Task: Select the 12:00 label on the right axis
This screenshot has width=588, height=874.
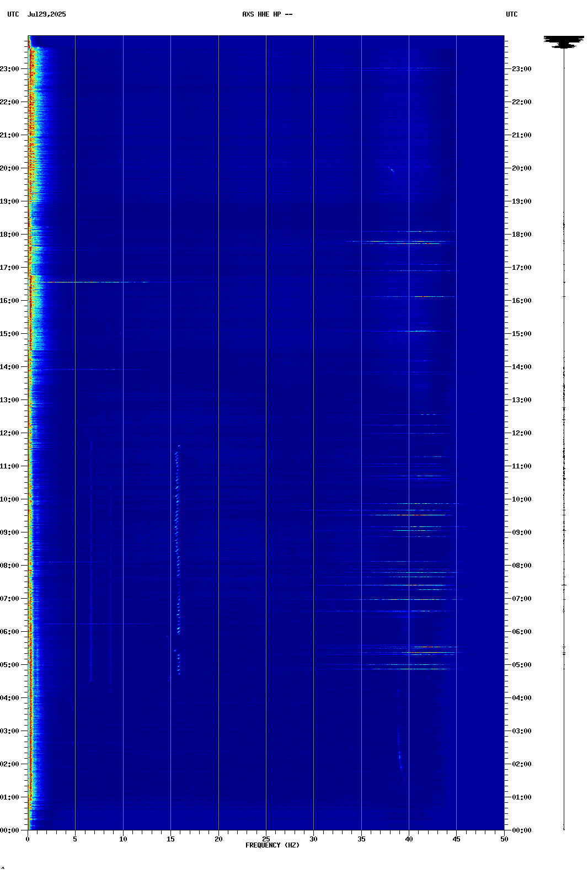Action: pyautogui.click(x=521, y=433)
